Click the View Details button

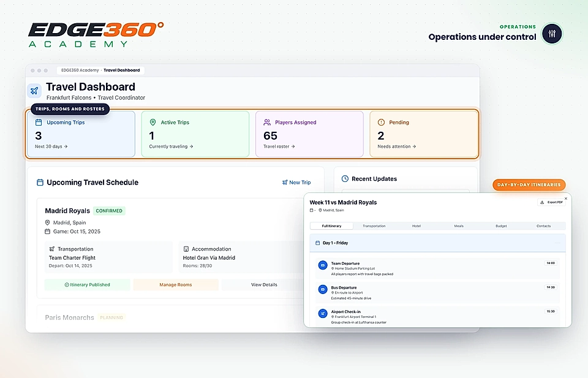coord(264,285)
